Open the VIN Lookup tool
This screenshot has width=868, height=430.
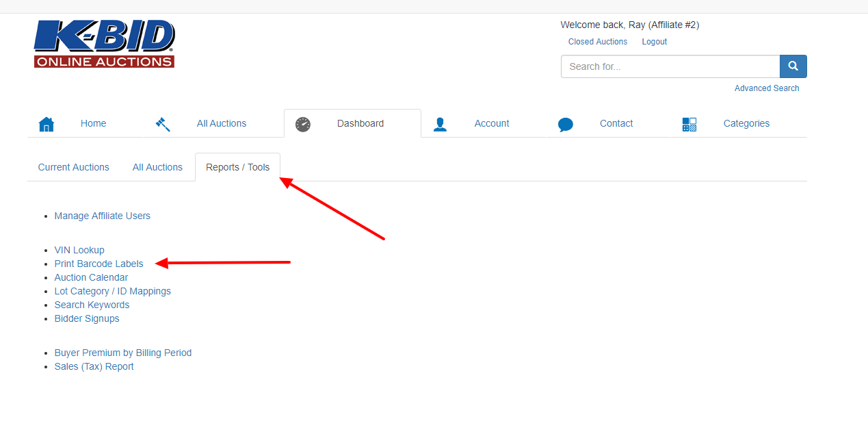(x=79, y=250)
